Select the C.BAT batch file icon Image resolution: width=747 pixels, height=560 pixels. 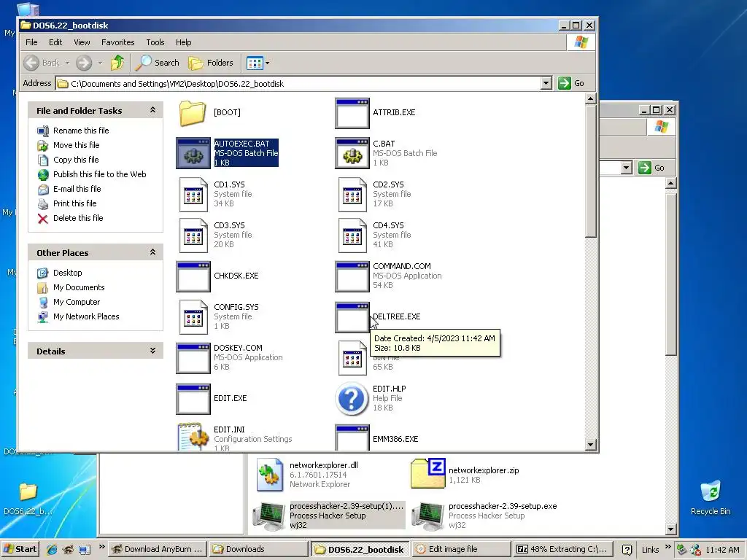pyautogui.click(x=352, y=153)
